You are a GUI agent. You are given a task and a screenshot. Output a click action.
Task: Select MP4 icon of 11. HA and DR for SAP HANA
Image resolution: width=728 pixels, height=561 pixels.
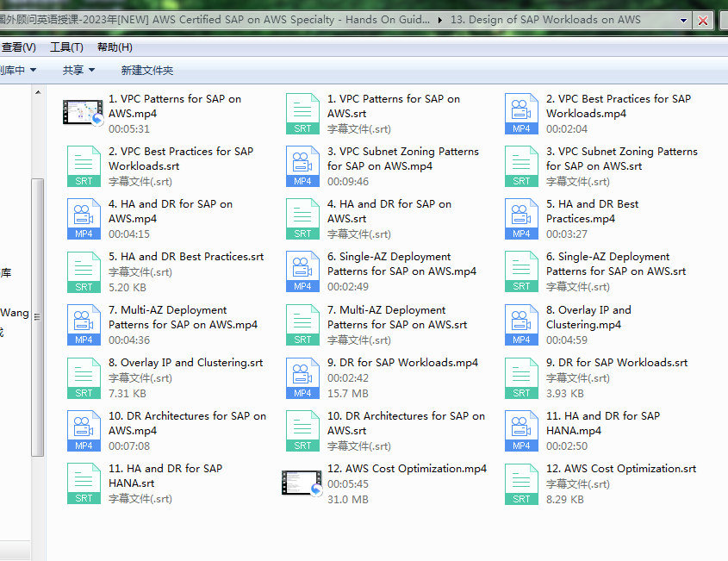(x=521, y=431)
